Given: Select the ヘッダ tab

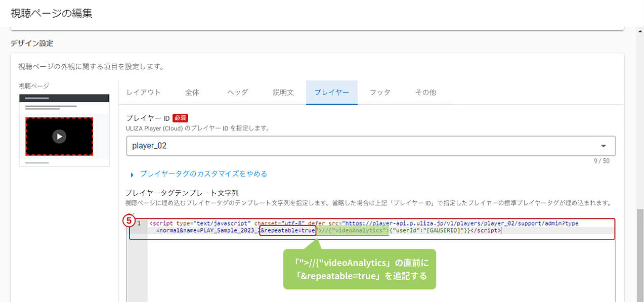Looking at the screenshot, I should 238,92.
